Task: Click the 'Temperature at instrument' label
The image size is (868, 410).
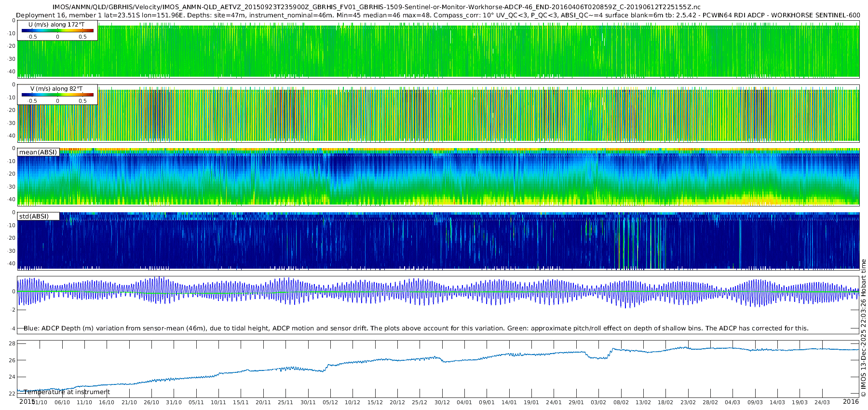Action: [67, 392]
